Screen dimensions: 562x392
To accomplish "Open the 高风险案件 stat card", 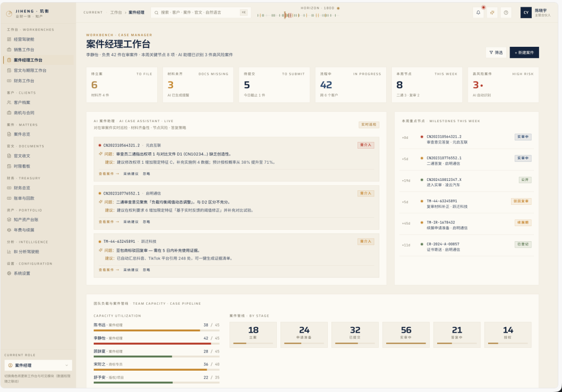I will point(503,85).
